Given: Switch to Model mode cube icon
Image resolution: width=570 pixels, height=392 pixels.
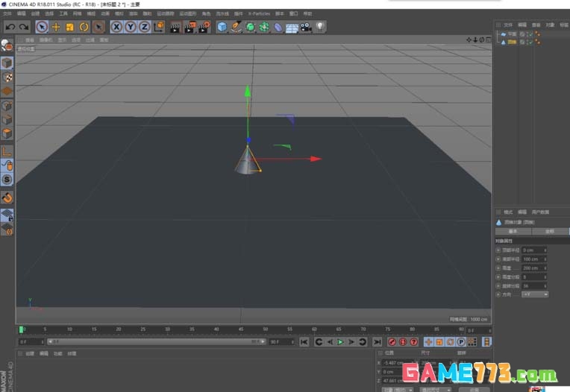Looking at the screenshot, I should click(x=7, y=63).
